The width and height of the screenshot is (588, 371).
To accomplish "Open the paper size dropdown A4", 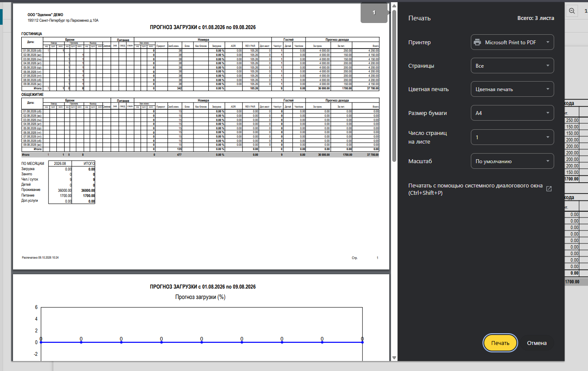I will click(x=512, y=113).
